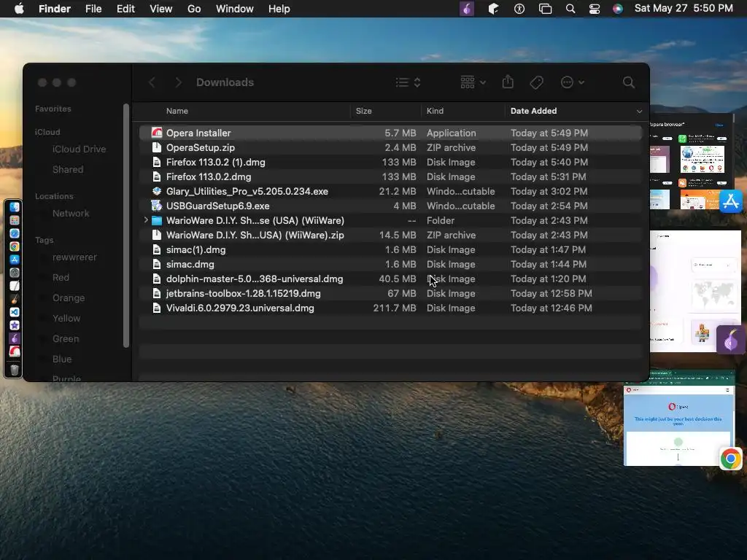Select simac.dmg file
Image resolution: width=747 pixels, height=560 pixels.
tap(391, 264)
